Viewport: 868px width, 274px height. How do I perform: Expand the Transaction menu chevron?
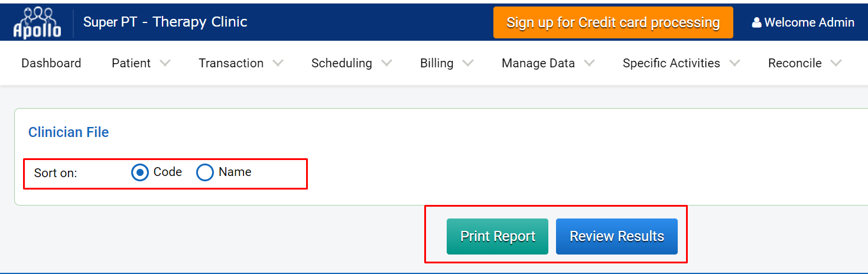[278, 63]
